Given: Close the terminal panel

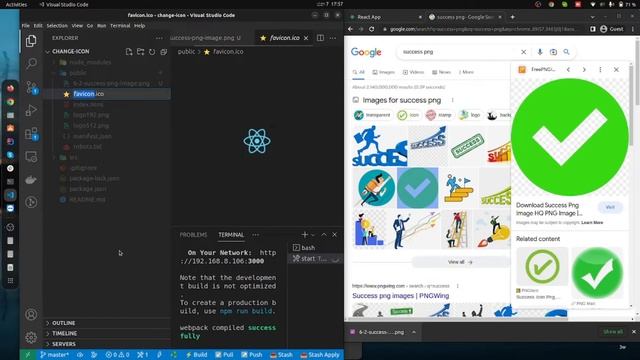Looking at the screenshot, I should pos(335,235).
